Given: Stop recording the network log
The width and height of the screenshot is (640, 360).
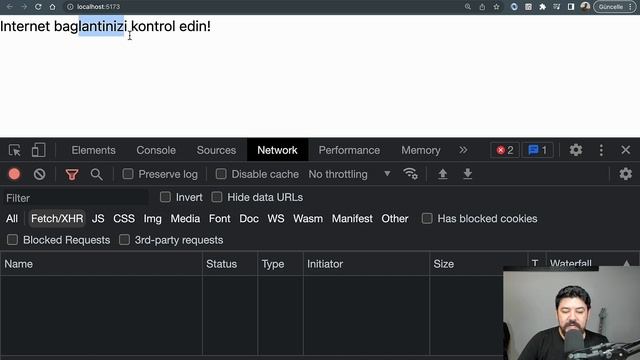Looking at the screenshot, I should pyautogui.click(x=14, y=174).
